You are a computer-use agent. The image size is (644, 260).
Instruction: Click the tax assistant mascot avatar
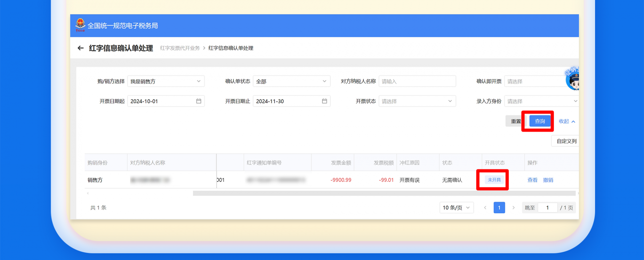(573, 80)
